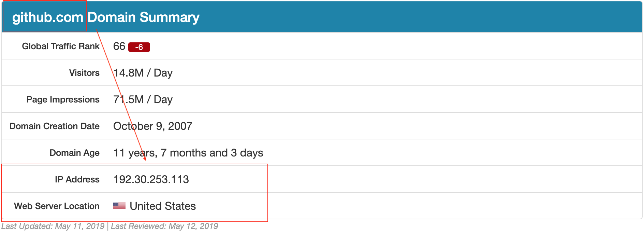Click the IP address 192.30.253.113
644x233 pixels.
151,179
